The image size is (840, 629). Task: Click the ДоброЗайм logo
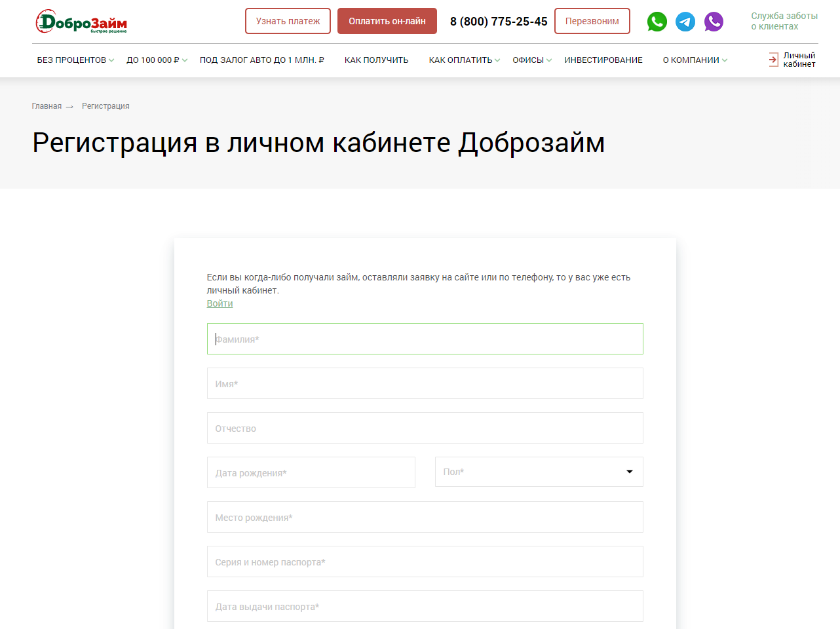(81, 22)
